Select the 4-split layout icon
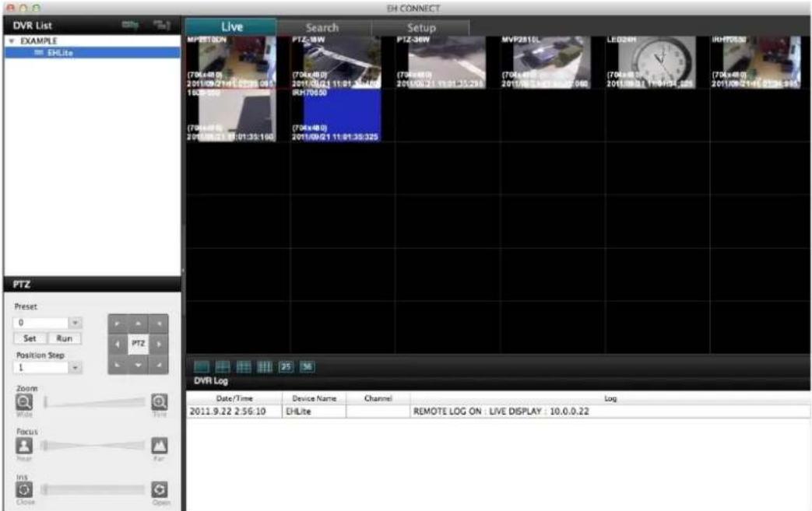The height and width of the screenshot is (511, 812). [223, 366]
